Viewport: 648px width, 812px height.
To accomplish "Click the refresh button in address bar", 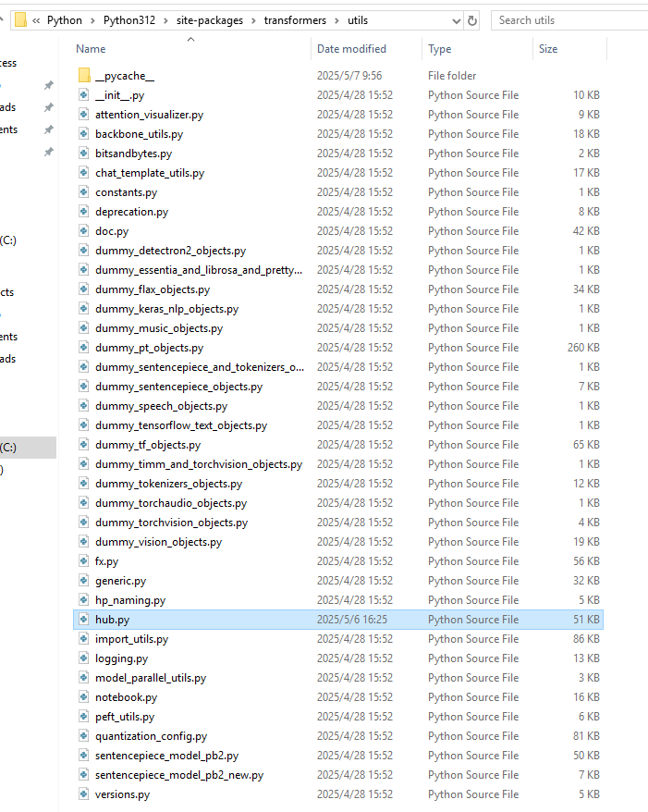I will point(472,20).
